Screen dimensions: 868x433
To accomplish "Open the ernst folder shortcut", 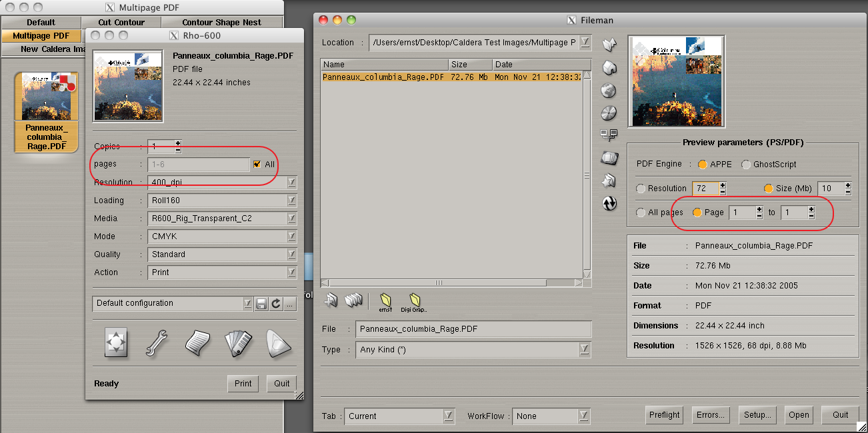I will [x=385, y=301].
